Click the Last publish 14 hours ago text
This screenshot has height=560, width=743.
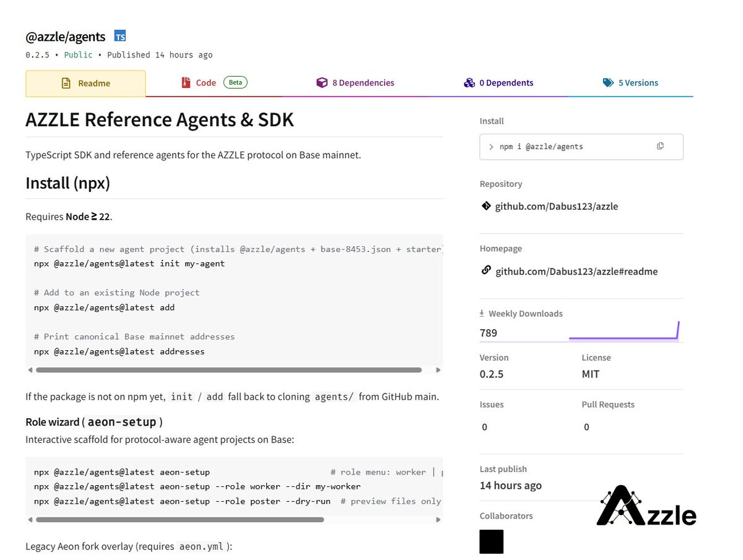pyautogui.click(x=511, y=486)
